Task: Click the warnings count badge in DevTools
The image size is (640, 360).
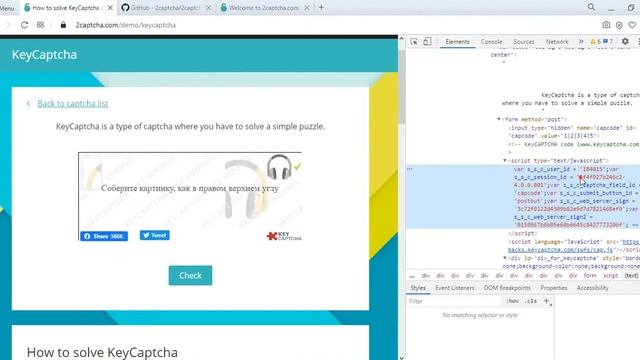Action: point(596,42)
